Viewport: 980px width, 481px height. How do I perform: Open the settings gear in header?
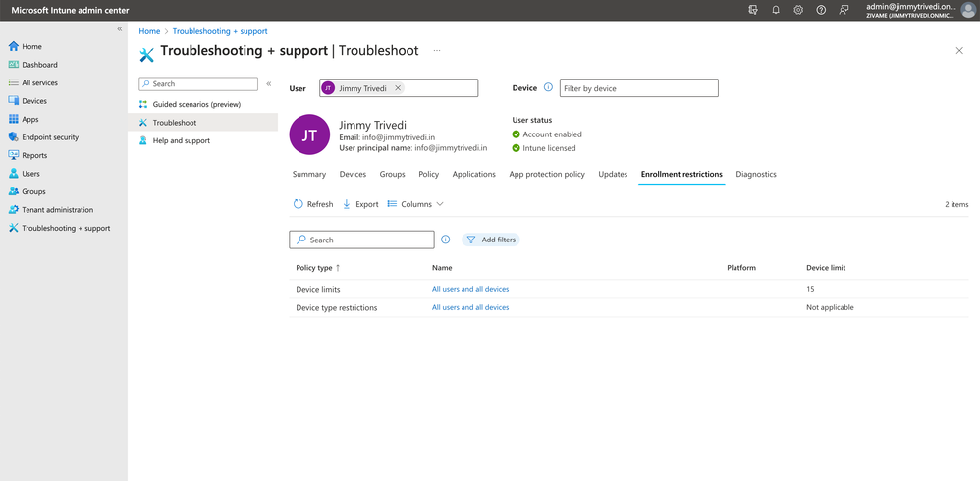[x=798, y=10]
